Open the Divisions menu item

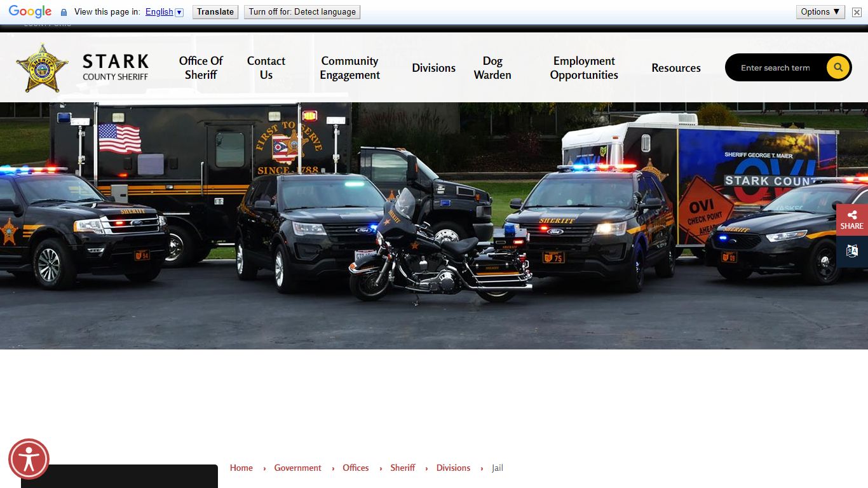(433, 68)
